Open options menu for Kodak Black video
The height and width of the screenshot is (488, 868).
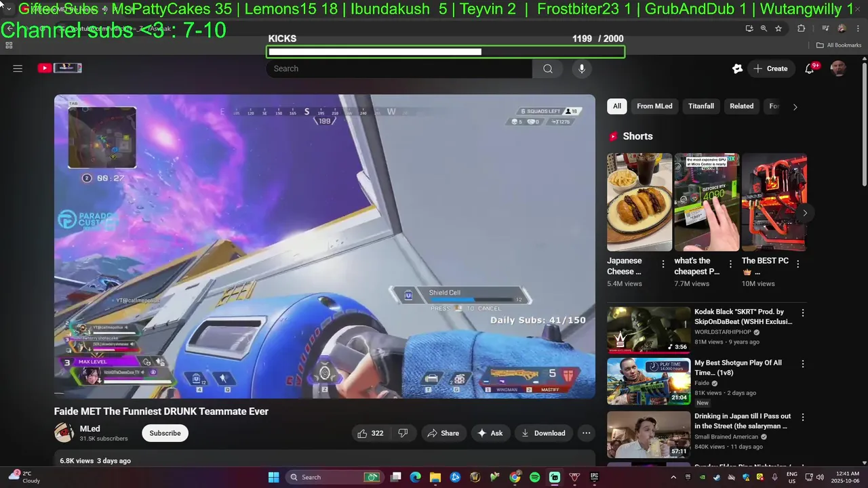tap(803, 313)
